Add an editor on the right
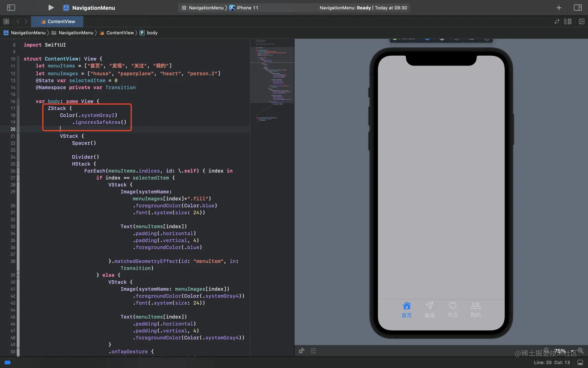 (x=581, y=21)
